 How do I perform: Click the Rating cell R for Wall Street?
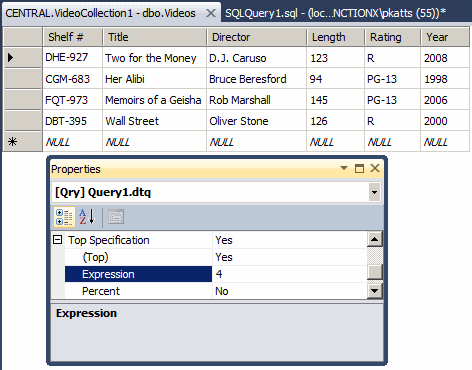pyautogui.click(x=393, y=121)
